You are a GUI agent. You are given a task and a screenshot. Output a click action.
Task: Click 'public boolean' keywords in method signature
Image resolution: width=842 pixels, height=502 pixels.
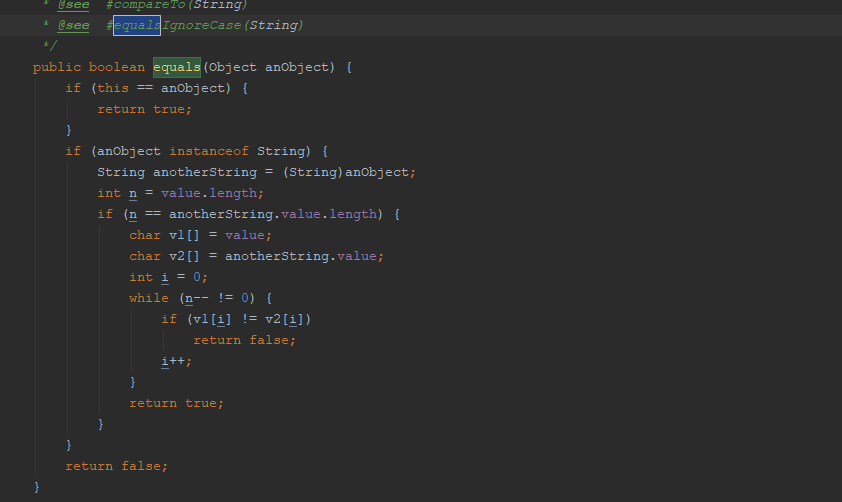tap(89, 67)
